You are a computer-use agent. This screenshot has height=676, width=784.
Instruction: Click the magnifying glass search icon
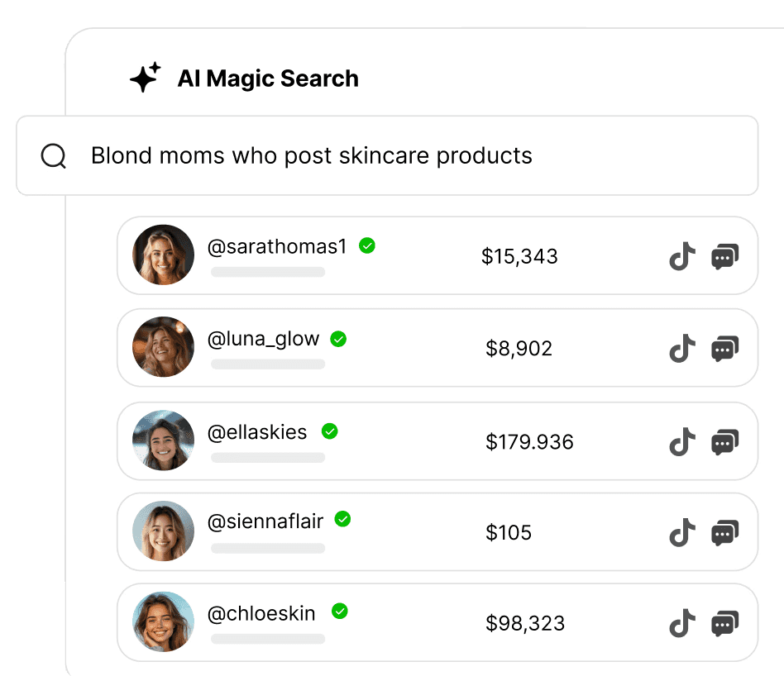[x=53, y=155]
